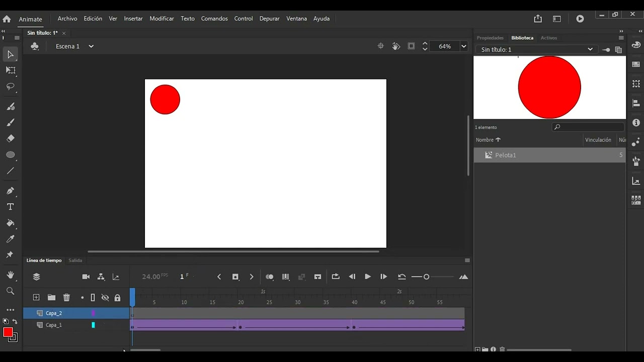This screenshot has width=644, height=362.
Task: Pin the current library
Action: [606, 50]
